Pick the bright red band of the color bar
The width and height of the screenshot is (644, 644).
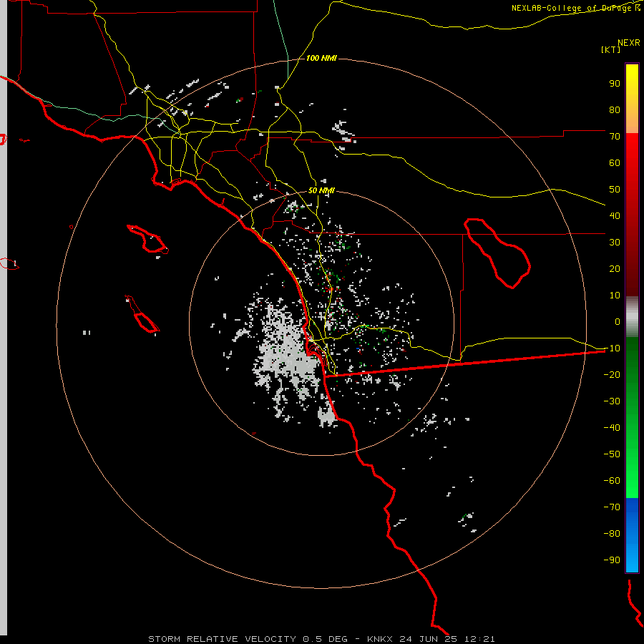click(x=632, y=150)
